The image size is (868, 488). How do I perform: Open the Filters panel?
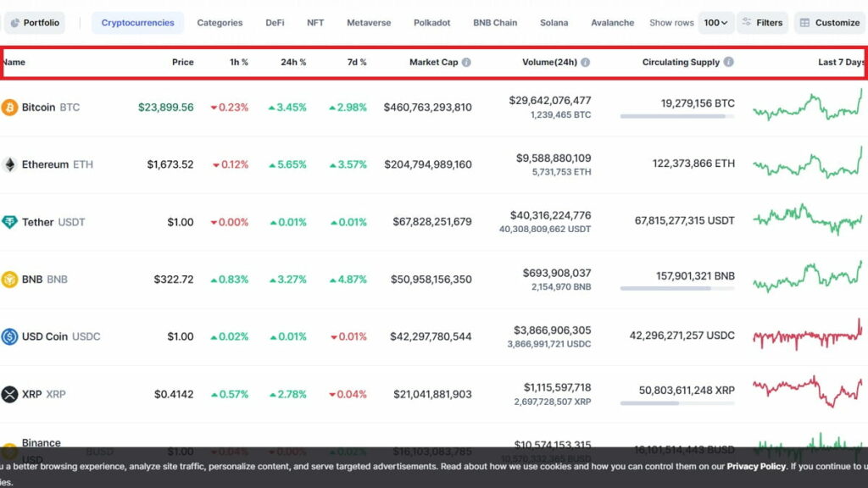click(761, 23)
